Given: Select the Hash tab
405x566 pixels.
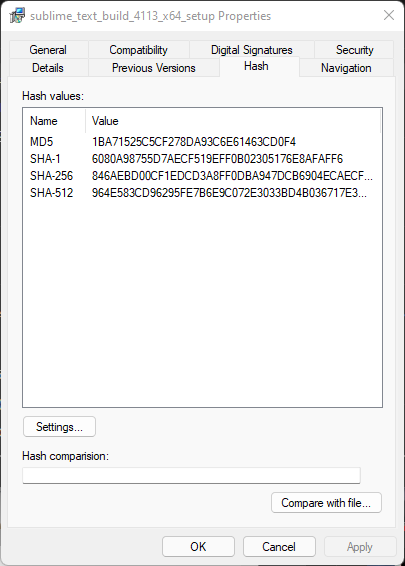Looking at the screenshot, I should [256, 66].
